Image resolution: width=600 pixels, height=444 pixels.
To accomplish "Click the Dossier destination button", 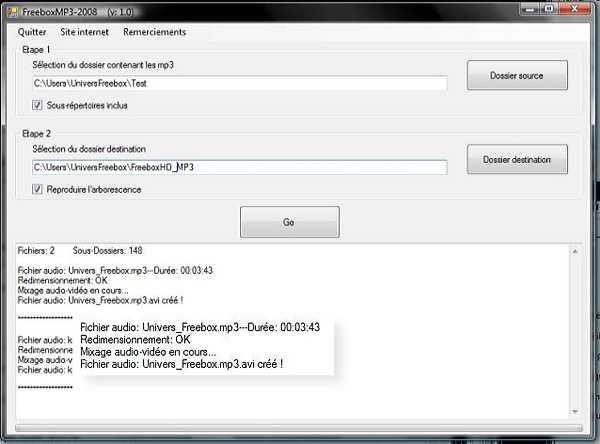I will [517, 159].
